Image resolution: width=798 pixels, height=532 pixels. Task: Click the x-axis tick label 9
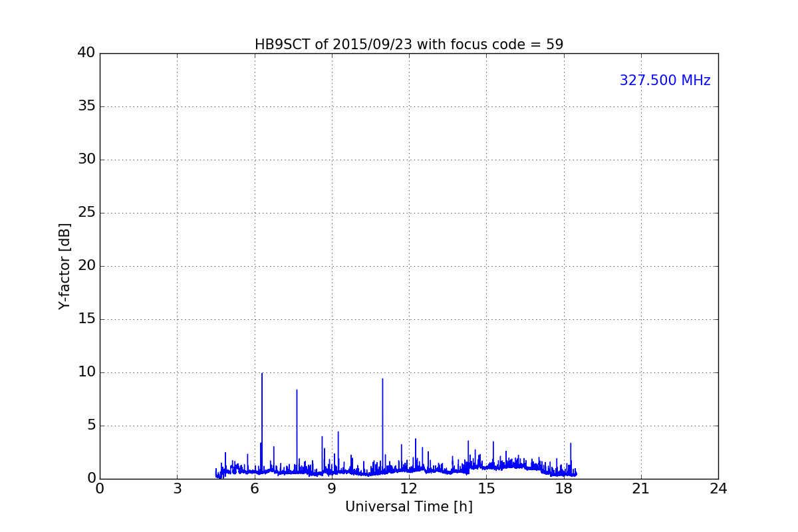[332, 489]
